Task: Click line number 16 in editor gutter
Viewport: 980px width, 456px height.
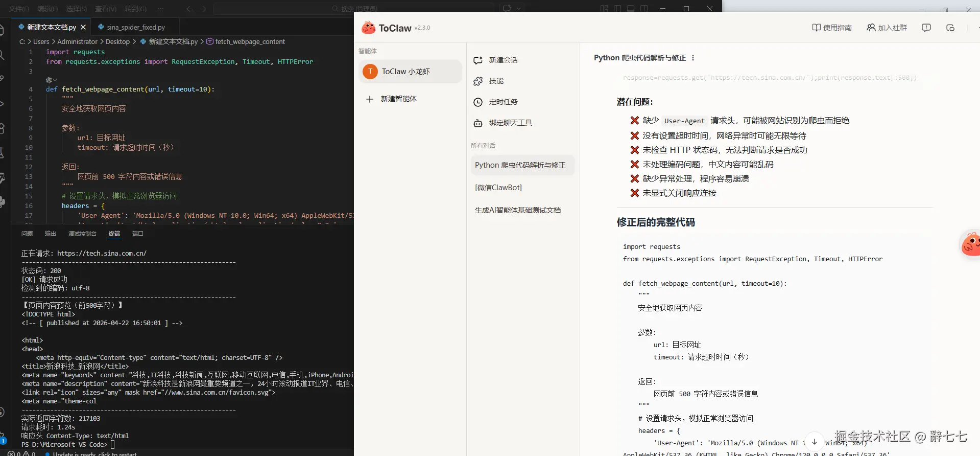Action: point(29,206)
